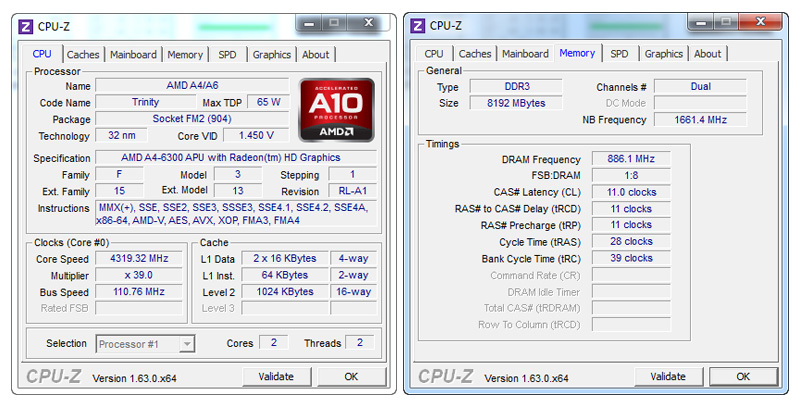Click the Threads count field
The width and height of the screenshot is (800, 415).
[360, 343]
